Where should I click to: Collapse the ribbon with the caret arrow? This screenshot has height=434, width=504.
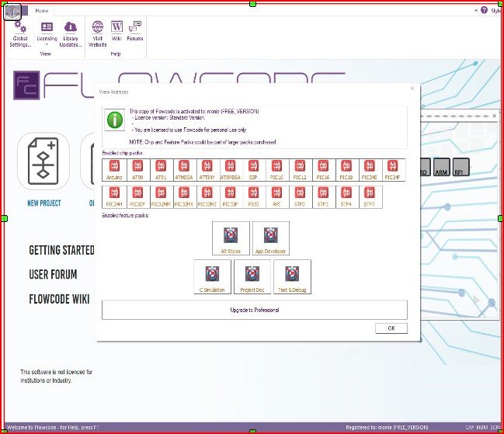[476, 11]
